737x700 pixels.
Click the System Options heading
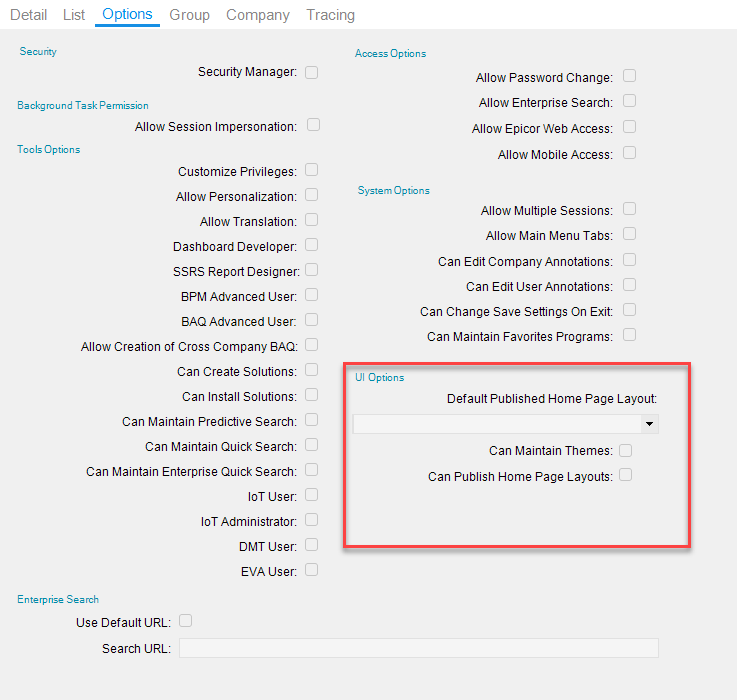click(x=393, y=190)
